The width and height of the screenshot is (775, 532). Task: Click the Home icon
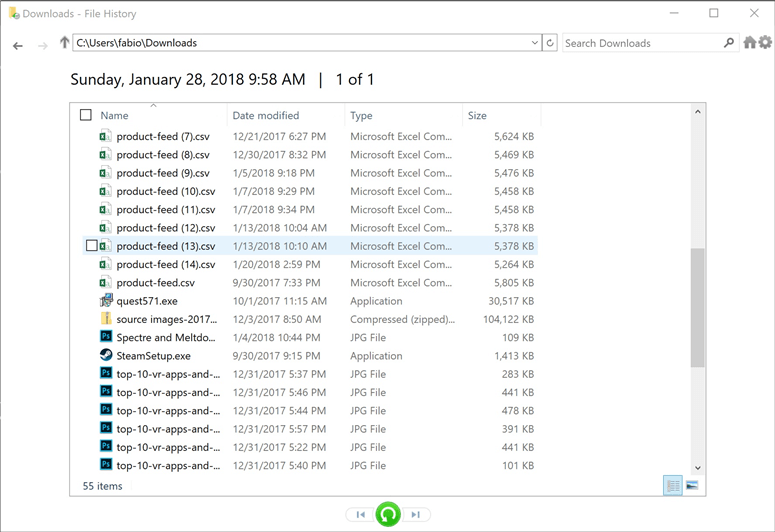point(750,43)
